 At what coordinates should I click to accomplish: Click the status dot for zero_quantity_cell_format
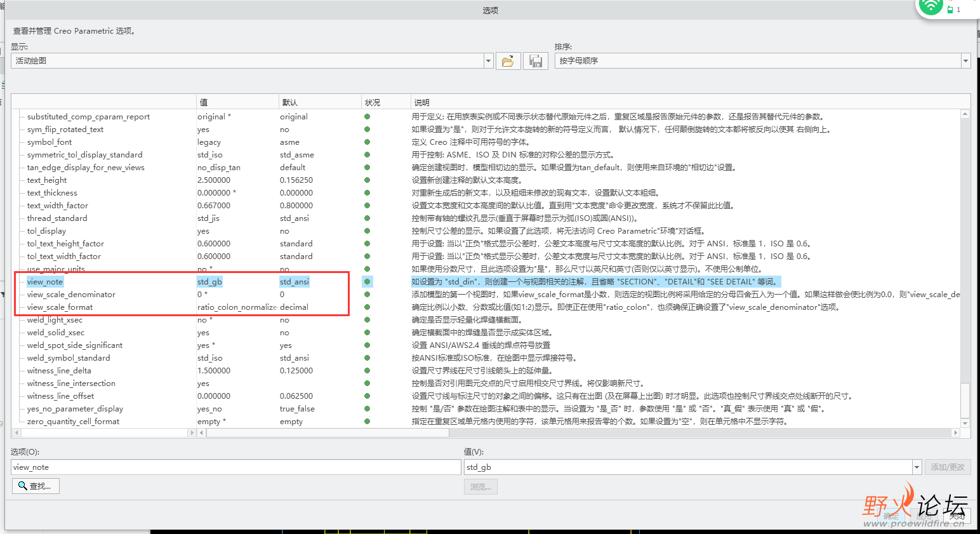point(367,421)
